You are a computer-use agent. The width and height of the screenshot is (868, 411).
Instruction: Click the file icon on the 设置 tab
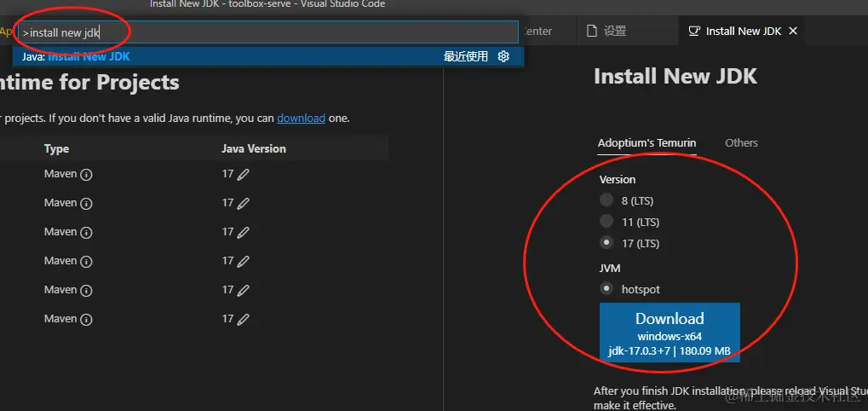tap(592, 31)
